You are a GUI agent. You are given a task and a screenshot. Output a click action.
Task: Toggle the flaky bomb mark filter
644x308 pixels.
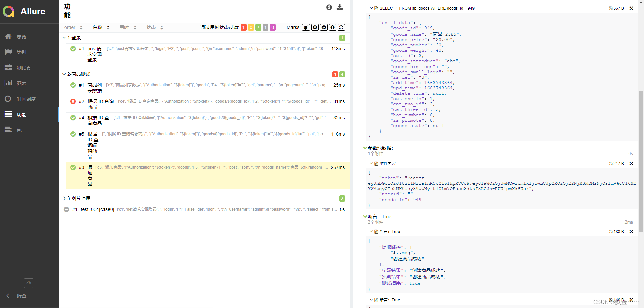click(306, 27)
